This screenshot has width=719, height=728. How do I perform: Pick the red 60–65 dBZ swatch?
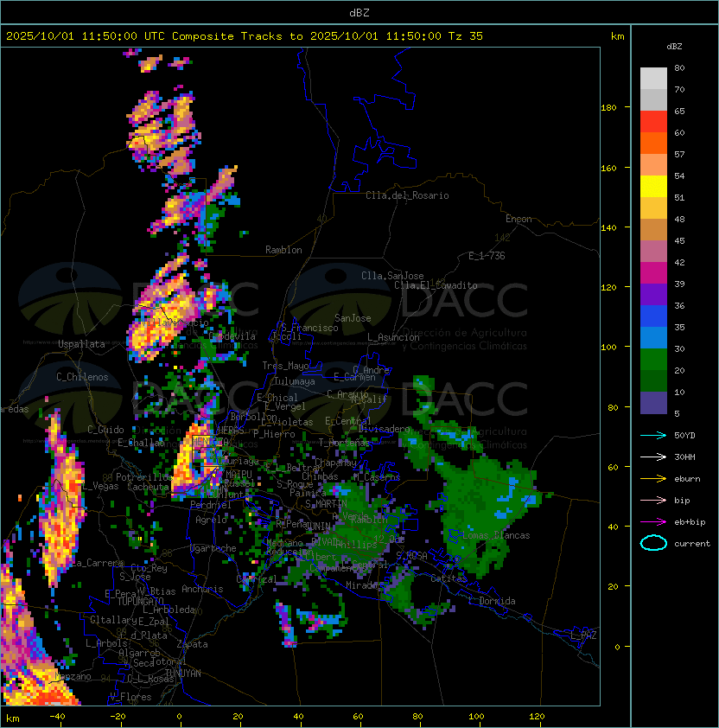point(653,122)
